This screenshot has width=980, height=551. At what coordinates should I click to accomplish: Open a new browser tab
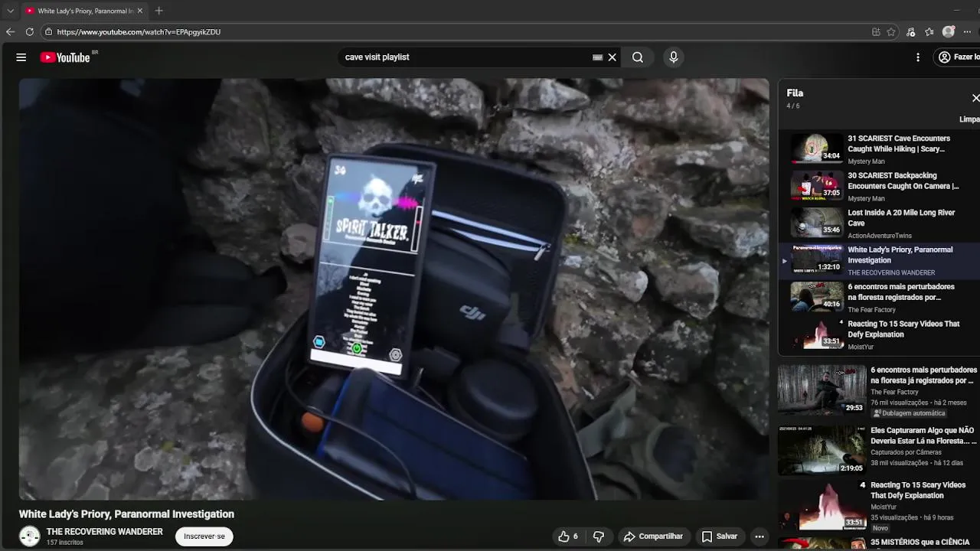tap(159, 11)
